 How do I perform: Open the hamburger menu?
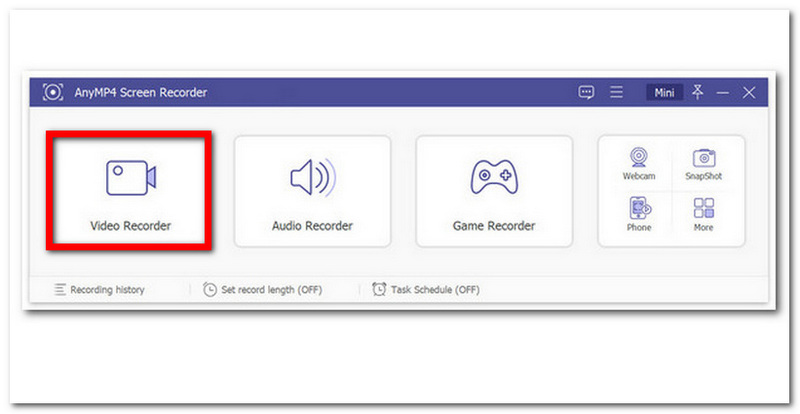616,92
